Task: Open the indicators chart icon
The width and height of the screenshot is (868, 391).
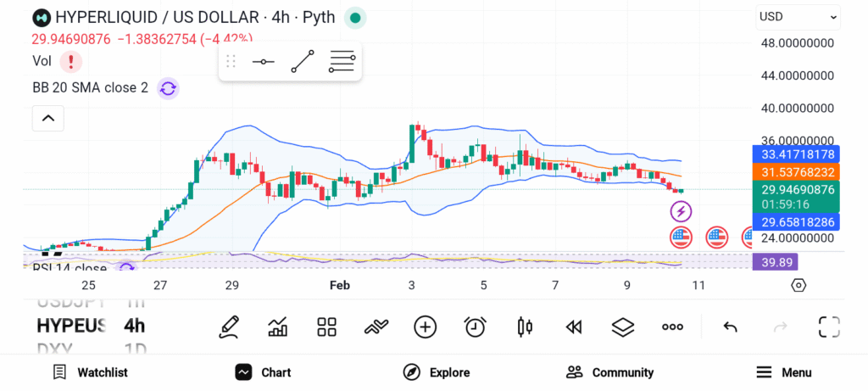Action: pos(277,327)
